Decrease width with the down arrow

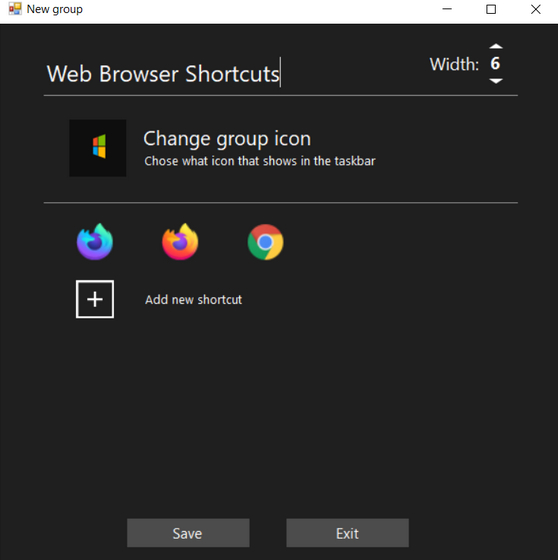pyautogui.click(x=496, y=81)
